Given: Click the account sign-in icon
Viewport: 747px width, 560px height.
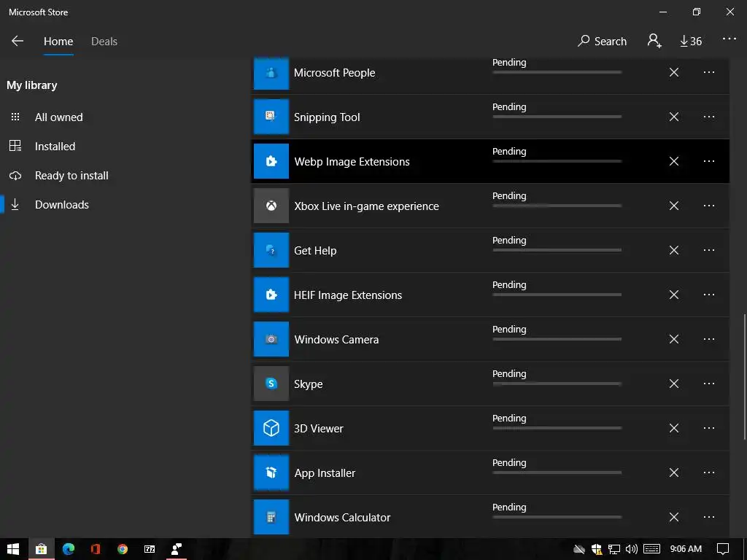Looking at the screenshot, I should click(654, 41).
